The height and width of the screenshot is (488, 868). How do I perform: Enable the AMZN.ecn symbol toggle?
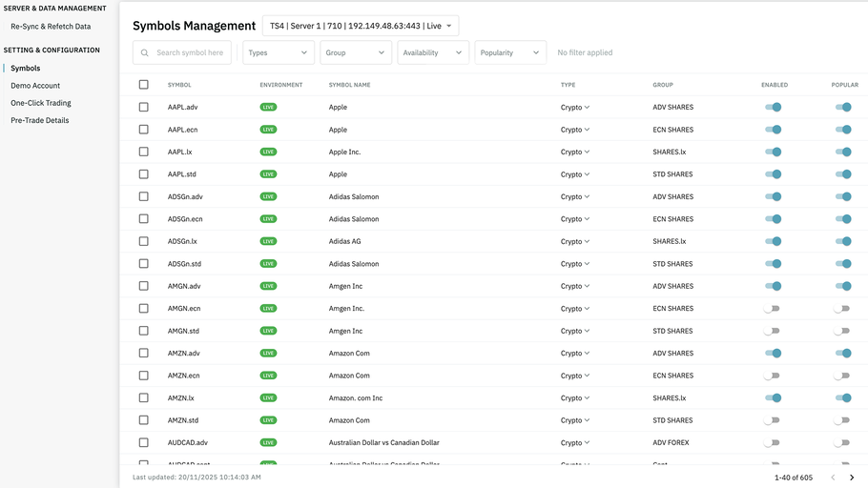pos(772,376)
